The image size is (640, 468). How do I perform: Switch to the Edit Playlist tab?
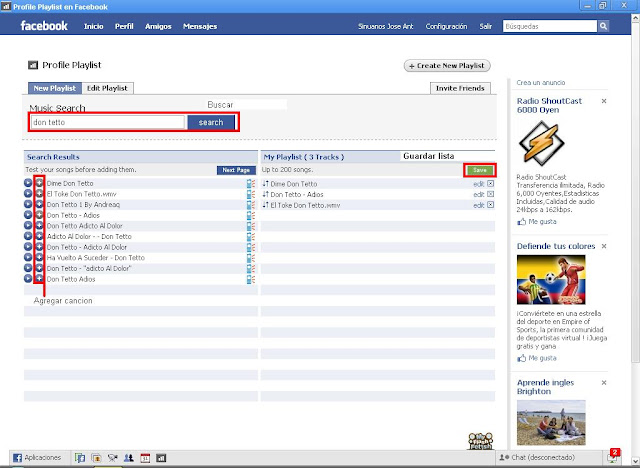pyautogui.click(x=107, y=88)
